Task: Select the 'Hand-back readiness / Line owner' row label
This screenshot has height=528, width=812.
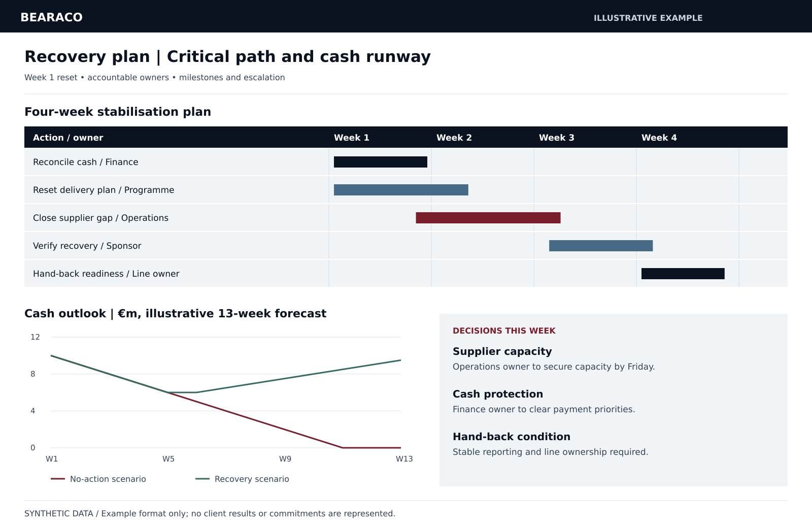Action: coord(106,274)
